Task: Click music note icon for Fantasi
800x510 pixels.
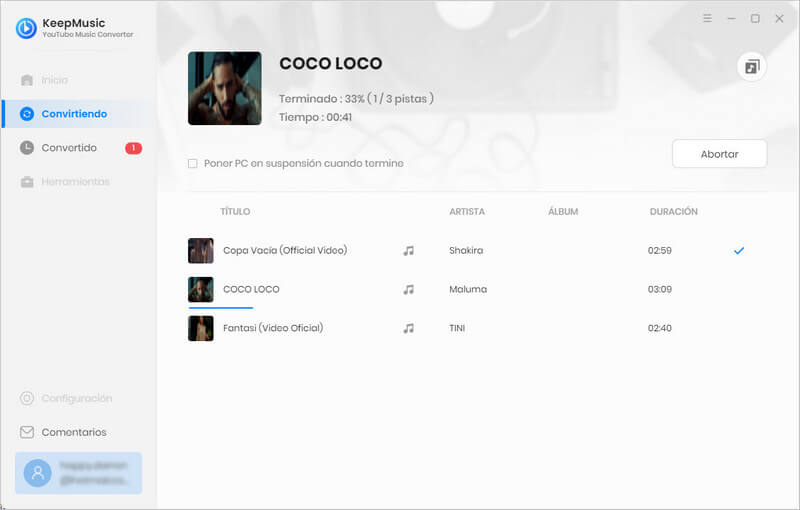Action: [409, 328]
